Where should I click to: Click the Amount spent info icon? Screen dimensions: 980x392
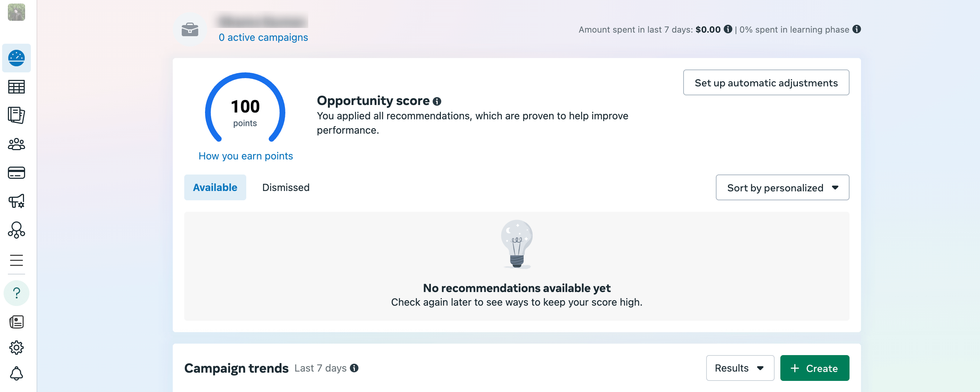click(728, 29)
